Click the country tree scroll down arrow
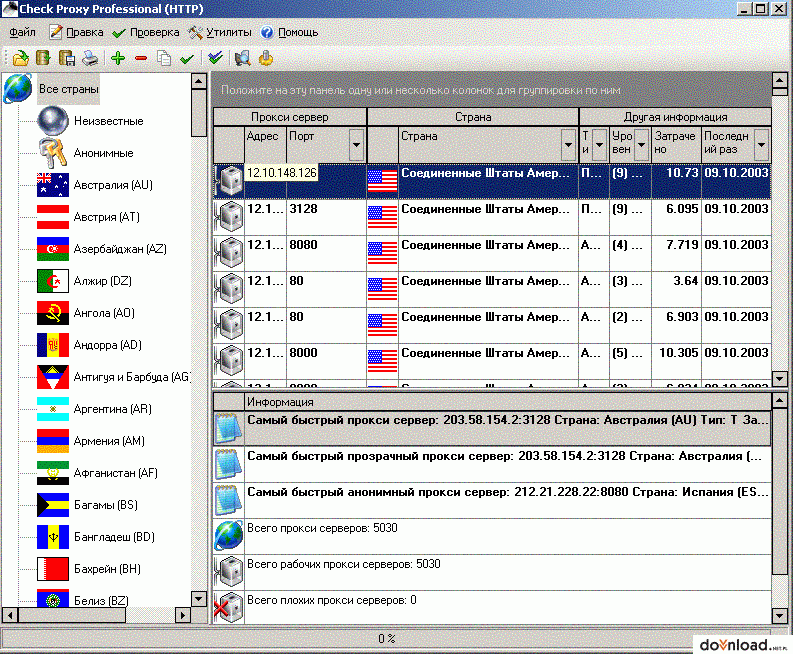The width and height of the screenshot is (793, 654). [199, 599]
